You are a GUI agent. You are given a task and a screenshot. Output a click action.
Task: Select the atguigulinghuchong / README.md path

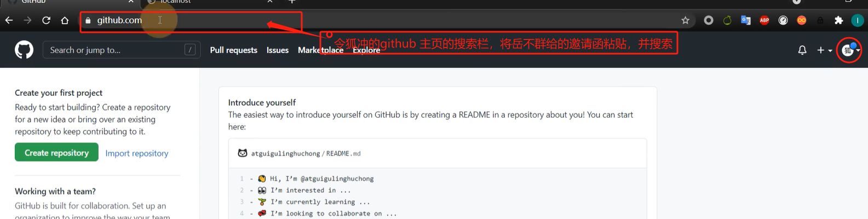(306, 153)
